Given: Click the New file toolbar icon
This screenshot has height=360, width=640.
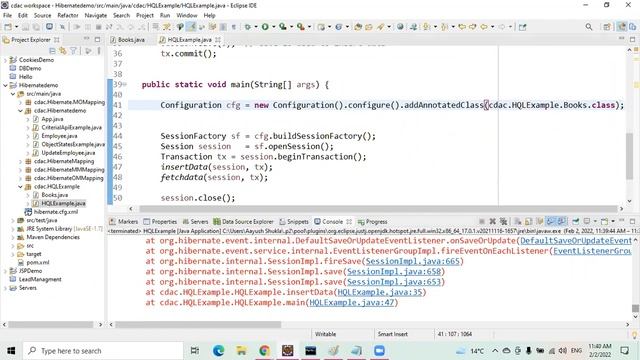Looking at the screenshot, I should pyautogui.click(x=8, y=27).
